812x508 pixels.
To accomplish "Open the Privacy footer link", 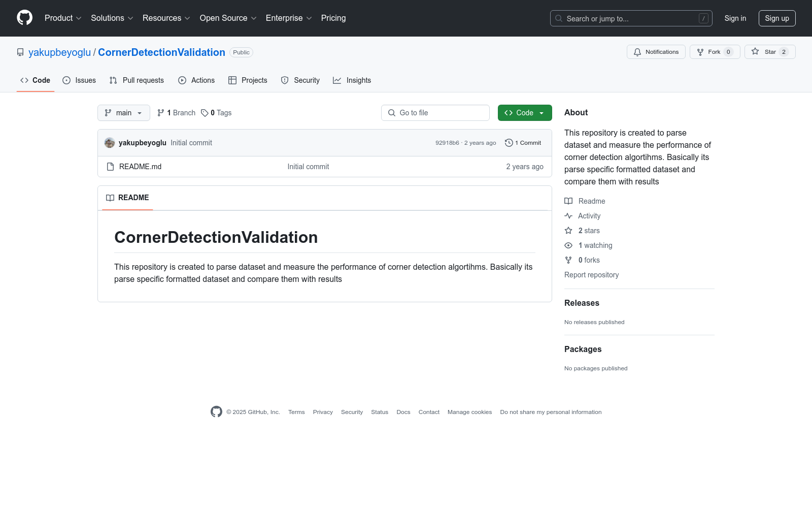I will 323,412.
